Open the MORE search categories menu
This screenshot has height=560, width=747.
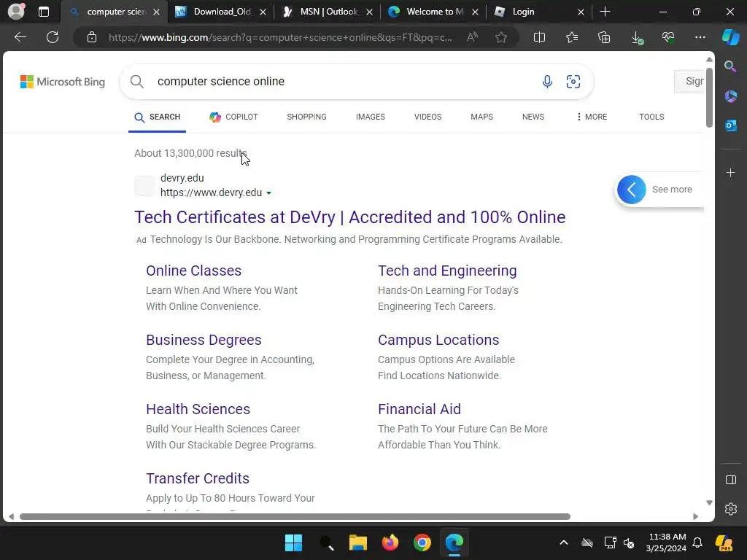(592, 117)
